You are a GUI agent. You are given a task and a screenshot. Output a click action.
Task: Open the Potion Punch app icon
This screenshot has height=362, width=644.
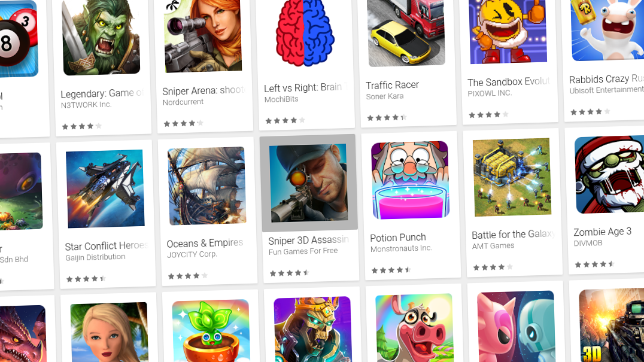tap(411, 180)
